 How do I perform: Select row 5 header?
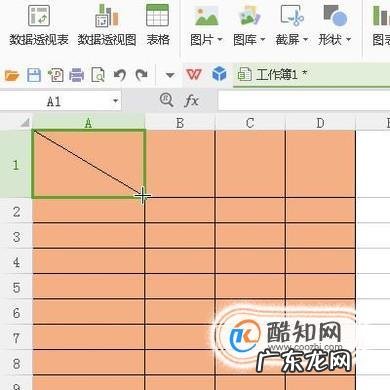click(16, 287)
